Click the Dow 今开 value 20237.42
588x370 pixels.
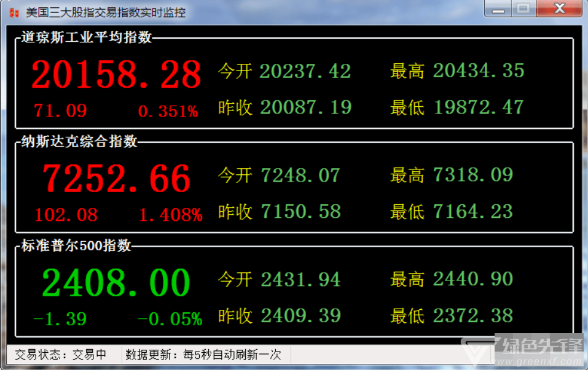click(305, 71)
